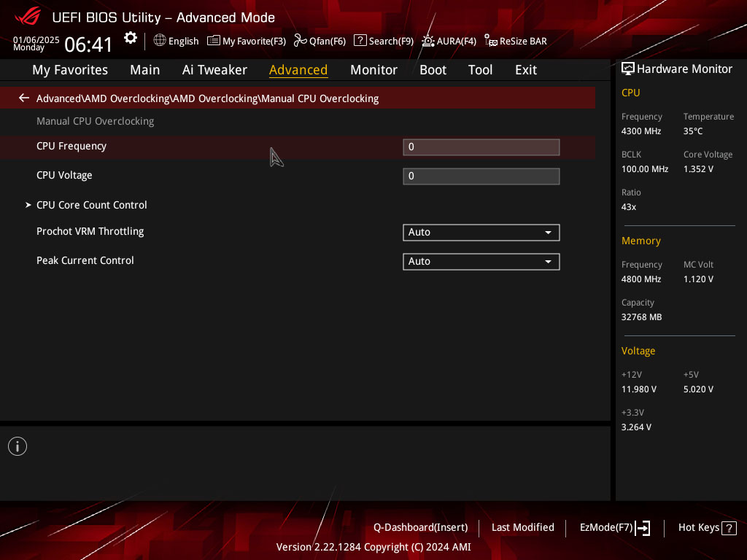Click the 43x ratio value
This screenshot has width=747, height=560.
(629, 207)
